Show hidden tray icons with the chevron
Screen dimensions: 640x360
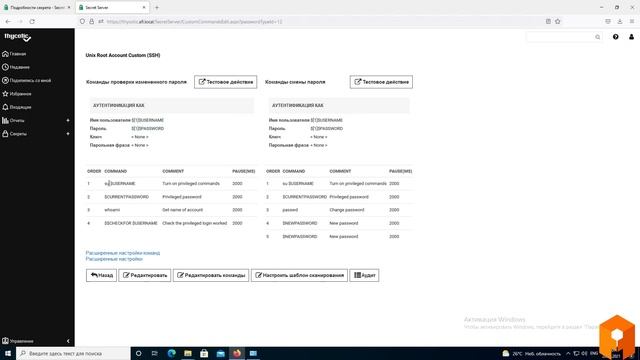coord(568,353)
